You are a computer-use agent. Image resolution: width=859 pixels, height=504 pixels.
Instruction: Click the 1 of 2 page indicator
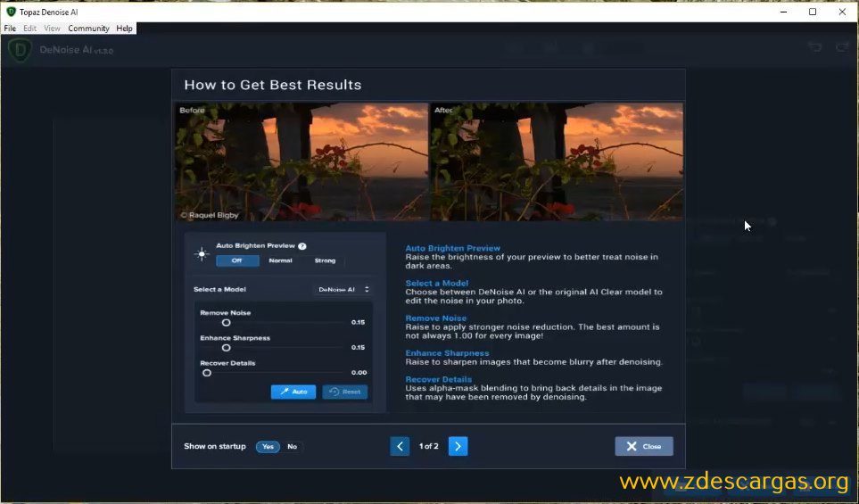click(x=428, y=447)
